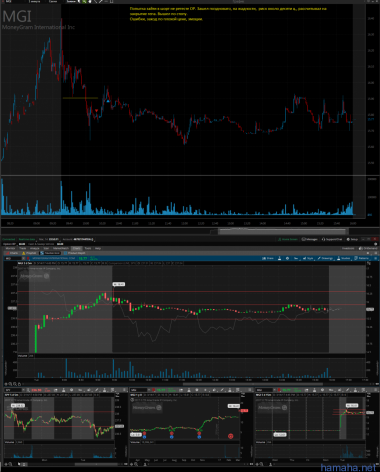
Task: Click the Volume label under the main chart
Action: [22, 356]
